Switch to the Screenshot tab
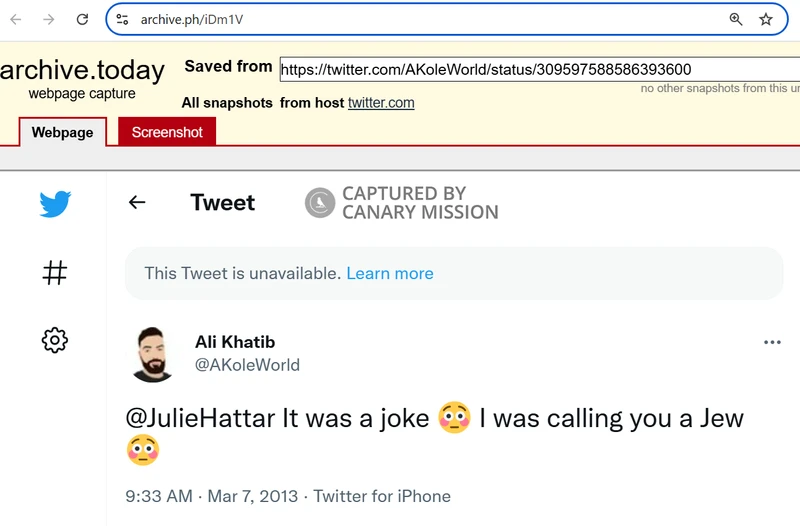 click(x=167, y=132)
